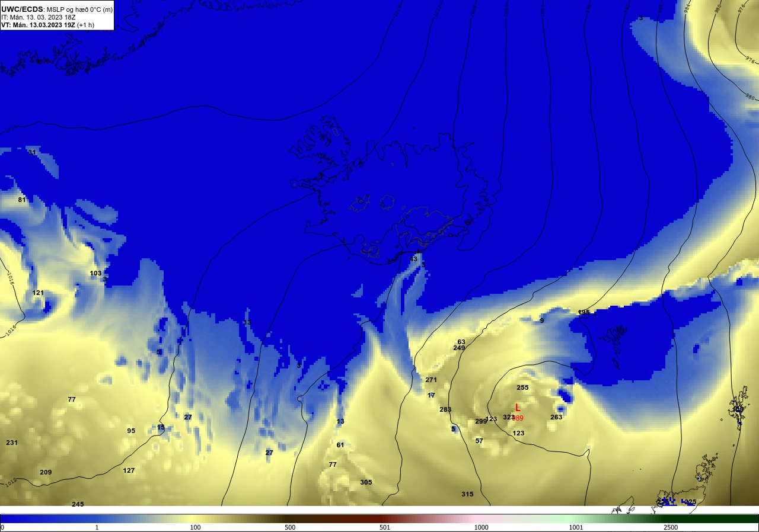The height and width of the screenshot is (532, 759).
Task: Click legend tick label 1001
Action: [x=576, y=527]
